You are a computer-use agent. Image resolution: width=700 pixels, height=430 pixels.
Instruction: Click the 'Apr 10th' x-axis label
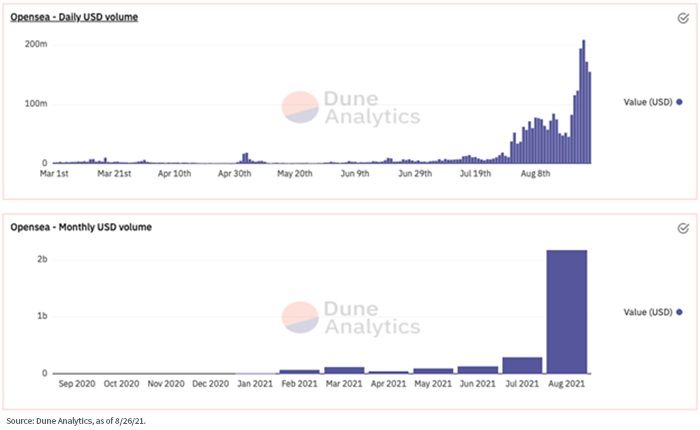click(x=175, y=173)
